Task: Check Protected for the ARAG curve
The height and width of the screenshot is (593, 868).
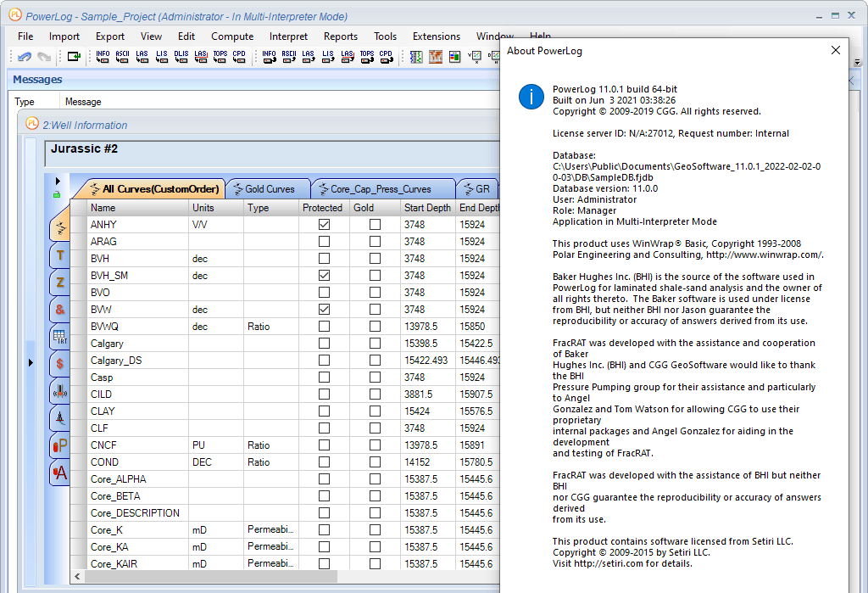Action: [325, 242]
